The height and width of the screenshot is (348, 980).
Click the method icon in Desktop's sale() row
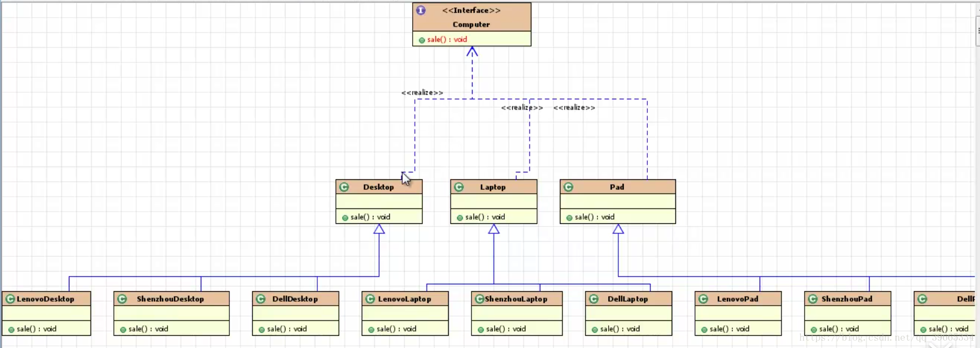(345, 217)
